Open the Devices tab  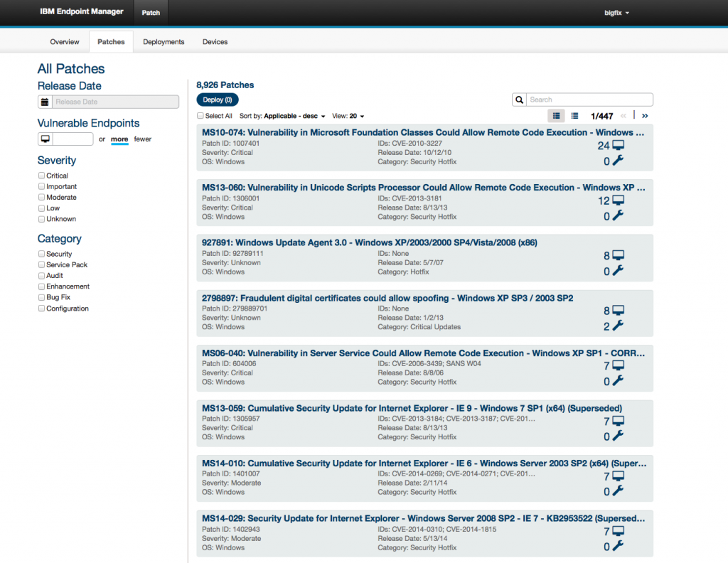point(215,42)
